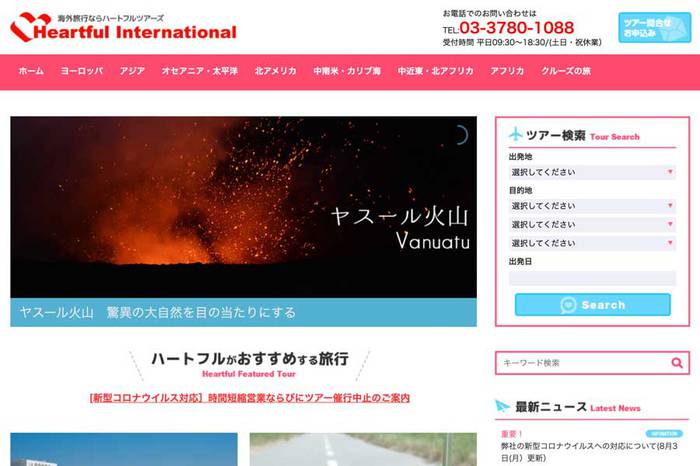Open the 新型コロナウイルス対応 notice link
Image resolution: width=700 pixels, height=466 pixels.
click(x=250, y=398)
